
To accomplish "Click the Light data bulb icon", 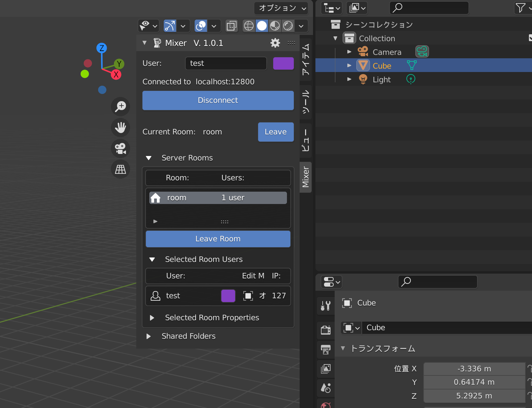I will coord(411,79).
